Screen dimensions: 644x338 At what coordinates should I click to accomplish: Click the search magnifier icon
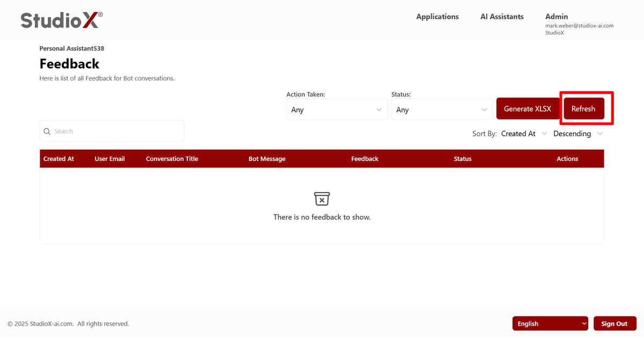(x=47, y=131)
